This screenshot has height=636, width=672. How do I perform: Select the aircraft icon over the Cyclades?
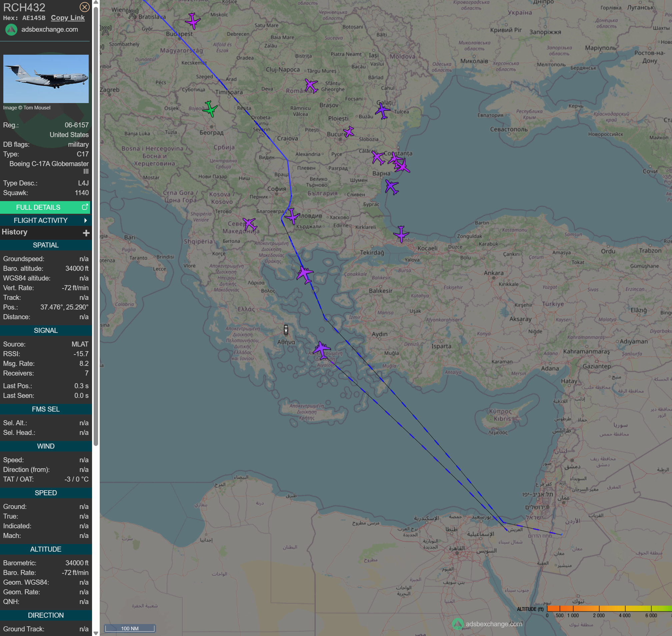[321, 350]
